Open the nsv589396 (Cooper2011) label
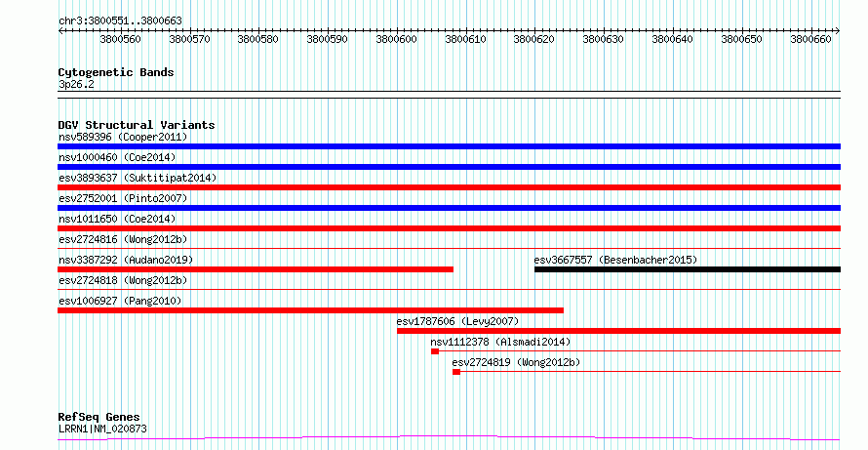This screenshot has height=450, width=868. point(123,137)
